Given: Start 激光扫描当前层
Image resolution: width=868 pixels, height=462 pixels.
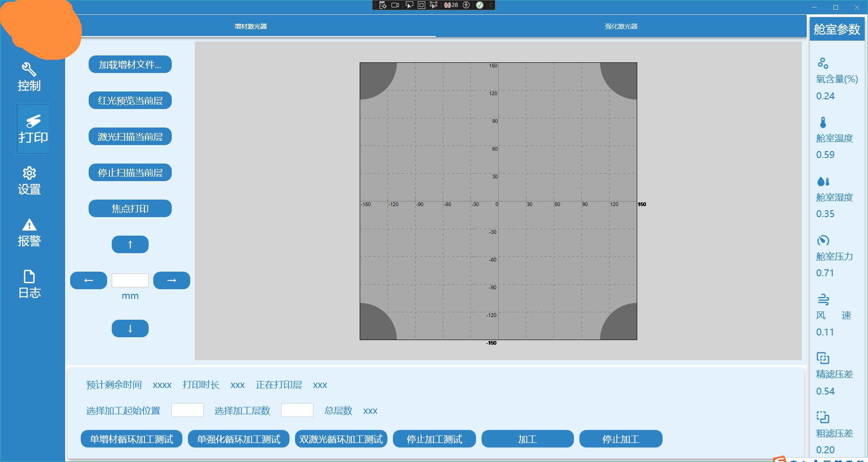Looking at the screenshot, I should 130,136.
